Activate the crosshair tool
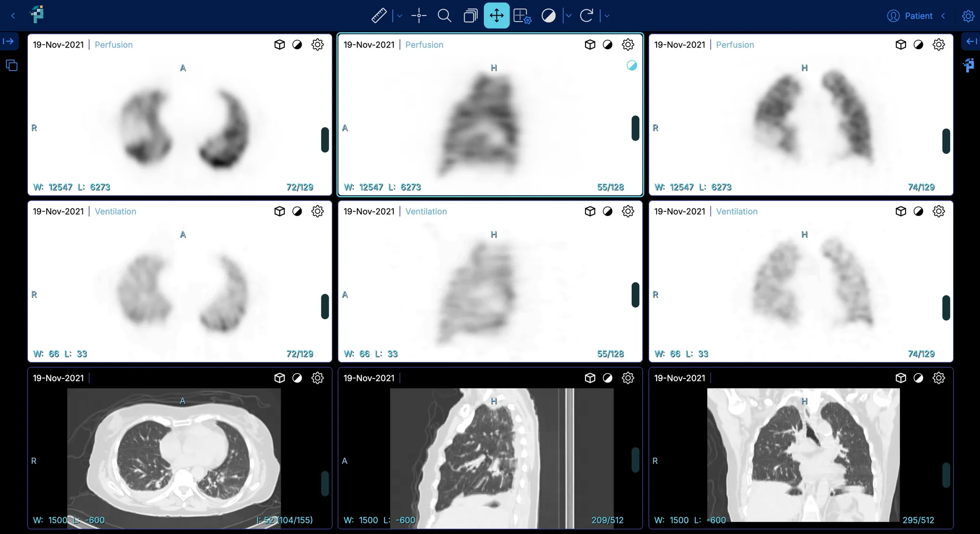The height and width of the screenshot is (534, 980). 419,16
